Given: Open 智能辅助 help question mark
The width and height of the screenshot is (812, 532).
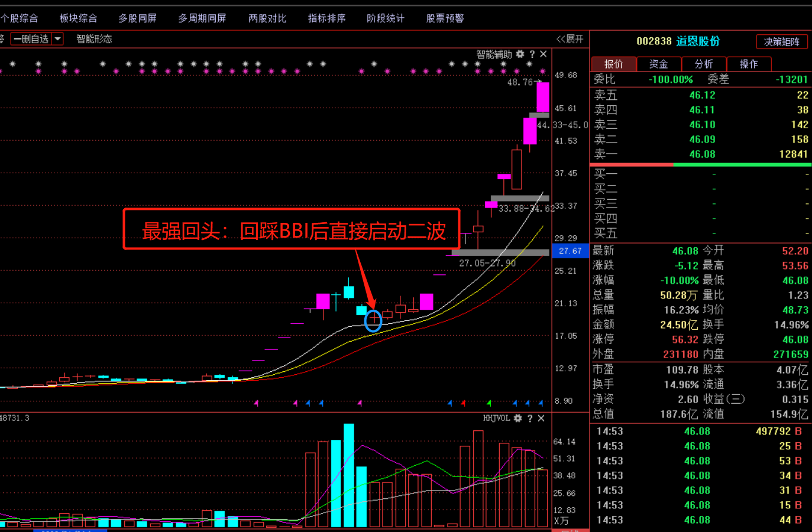Looking at the screenshot, I should [532, 54].
